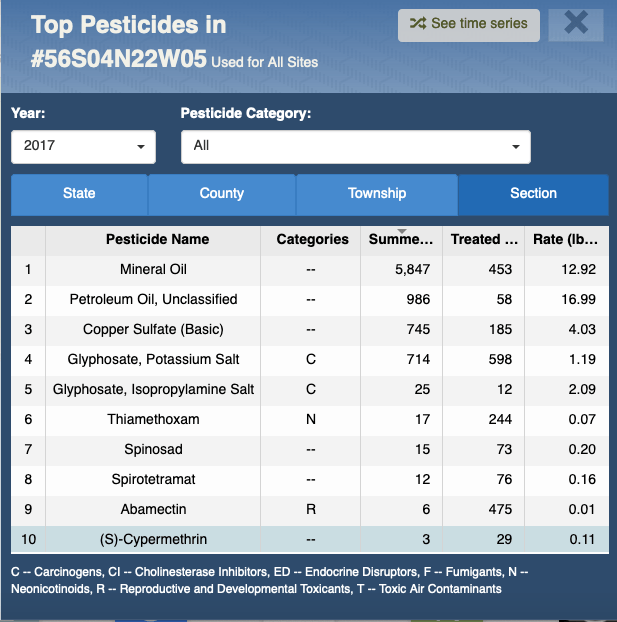Select the Thiamethoxam pesticide name

(x=153, y=420)
